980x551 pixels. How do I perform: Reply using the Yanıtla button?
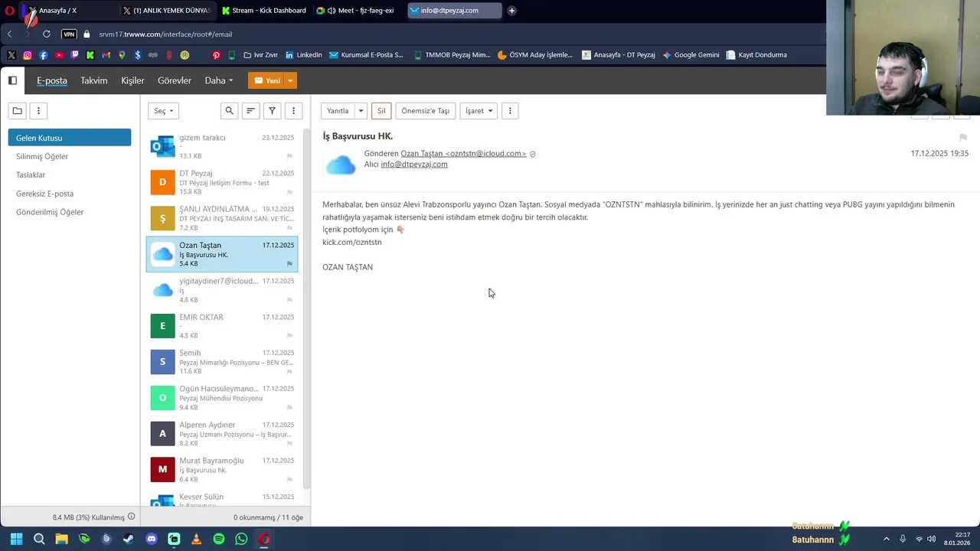coord(338,111)
